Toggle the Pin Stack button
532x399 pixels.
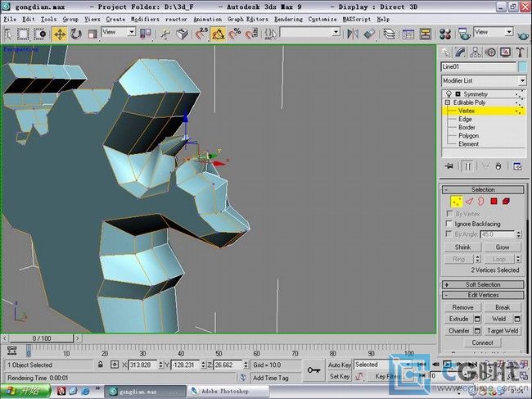449,166
